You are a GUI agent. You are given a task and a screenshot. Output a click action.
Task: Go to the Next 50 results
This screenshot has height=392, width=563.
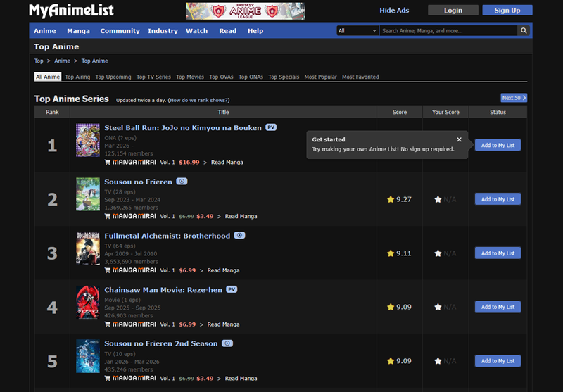(x=513, y=98)
